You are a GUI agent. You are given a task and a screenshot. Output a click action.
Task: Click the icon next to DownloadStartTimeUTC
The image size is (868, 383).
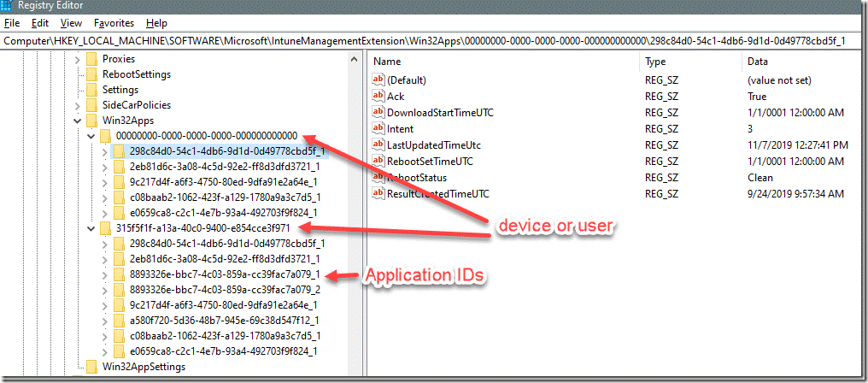tap(379, 113)
